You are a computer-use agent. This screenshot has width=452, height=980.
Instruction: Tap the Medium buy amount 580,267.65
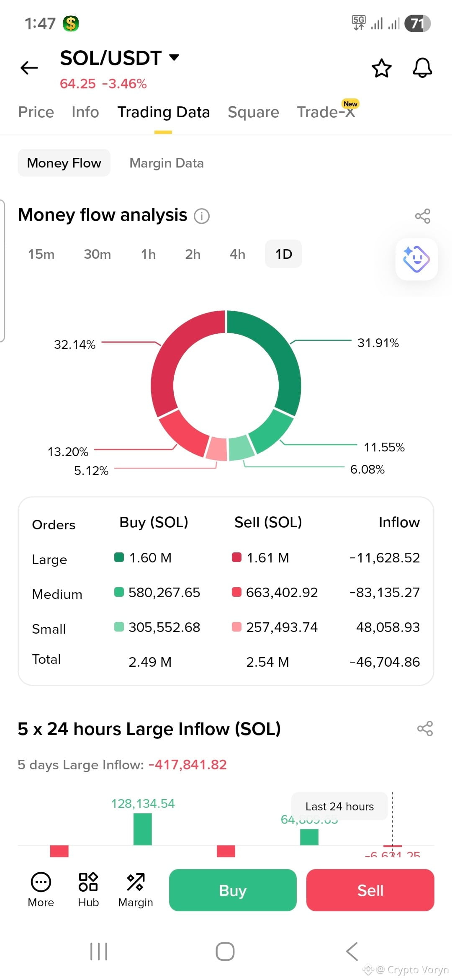[164, 592]
